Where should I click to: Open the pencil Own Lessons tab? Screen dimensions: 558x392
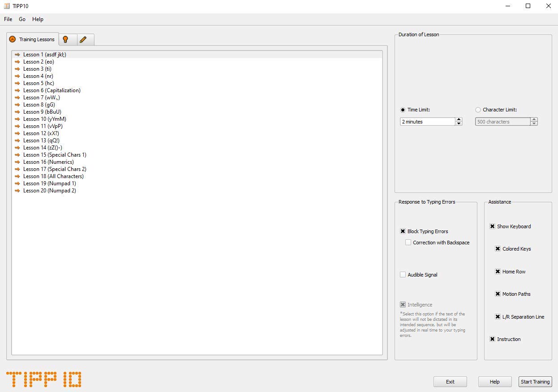(x=85, y=39)
